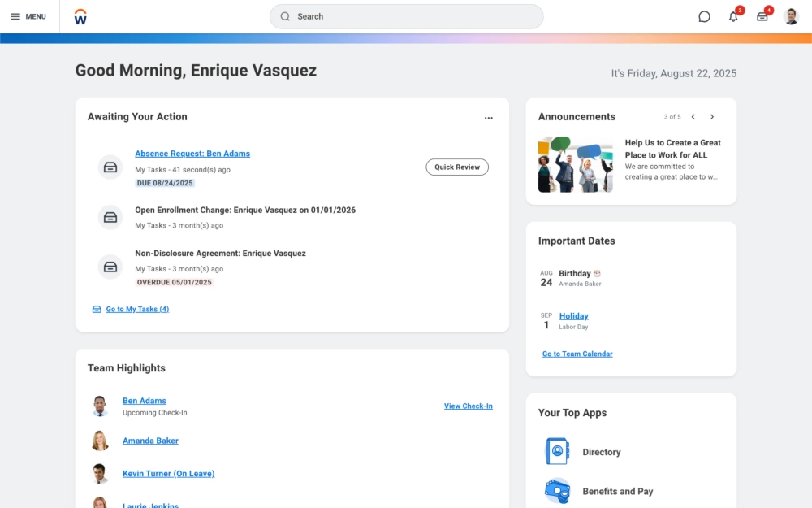The width and height of the screenshot is (812, 508).
Task: Open the My Tasks inbox icon in header
Action: point(762,16)
